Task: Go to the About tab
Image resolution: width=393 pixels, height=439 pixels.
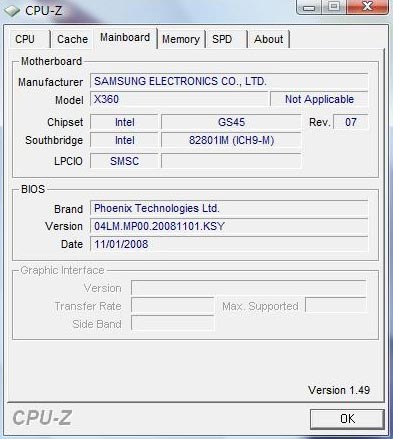Action: pos(268,39)
